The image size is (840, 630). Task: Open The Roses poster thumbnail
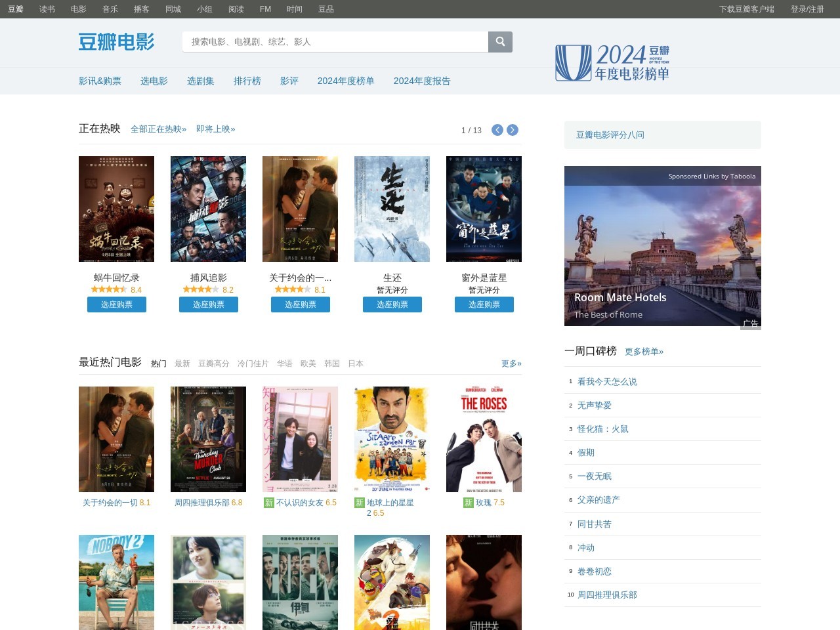click(484, 439)
